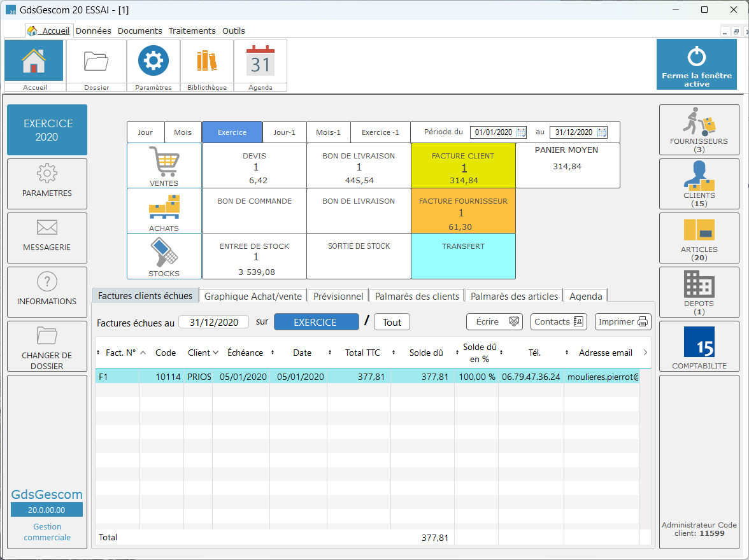
Task: Click the Imprimer button
Action: [623, 321]
